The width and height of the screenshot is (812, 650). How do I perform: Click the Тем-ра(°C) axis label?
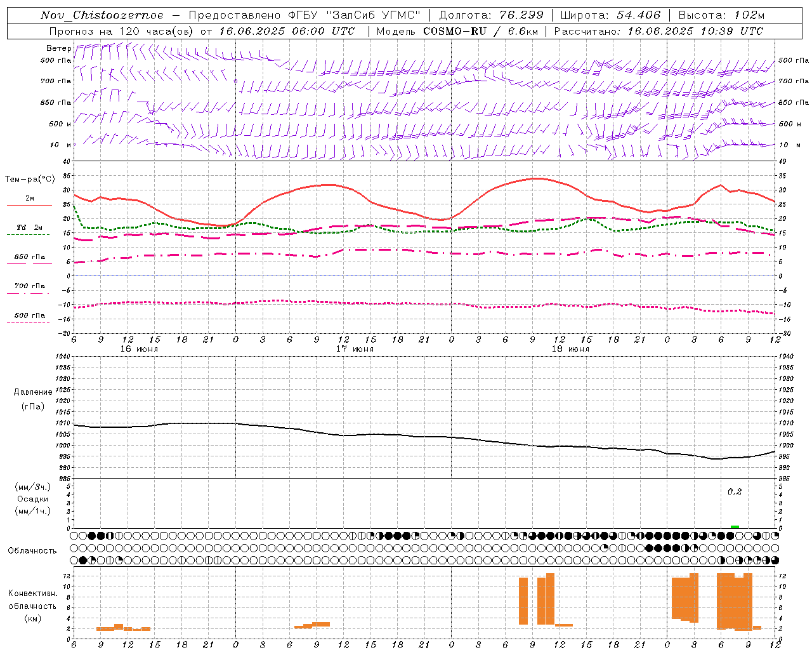coord(30,180)
